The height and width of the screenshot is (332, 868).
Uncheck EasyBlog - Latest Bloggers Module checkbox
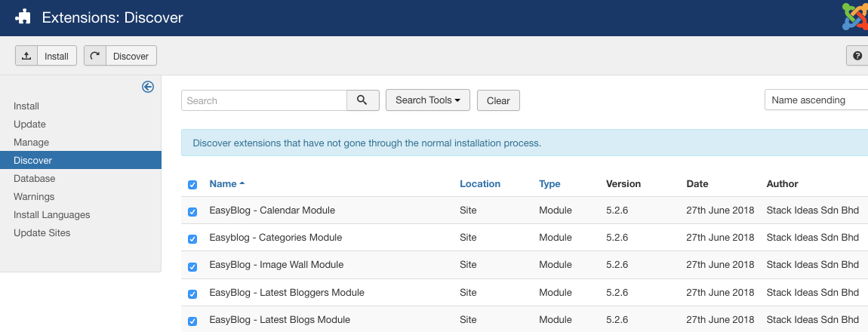pos(192,294)
